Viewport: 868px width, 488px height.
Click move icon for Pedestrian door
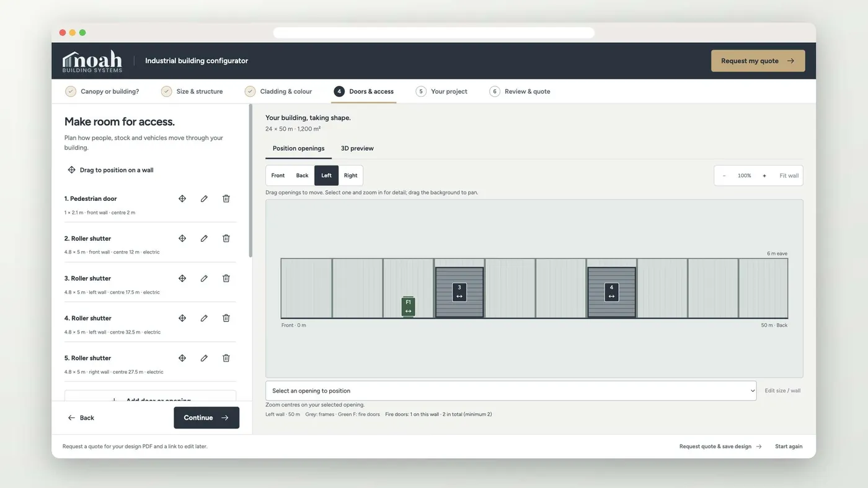182,198
